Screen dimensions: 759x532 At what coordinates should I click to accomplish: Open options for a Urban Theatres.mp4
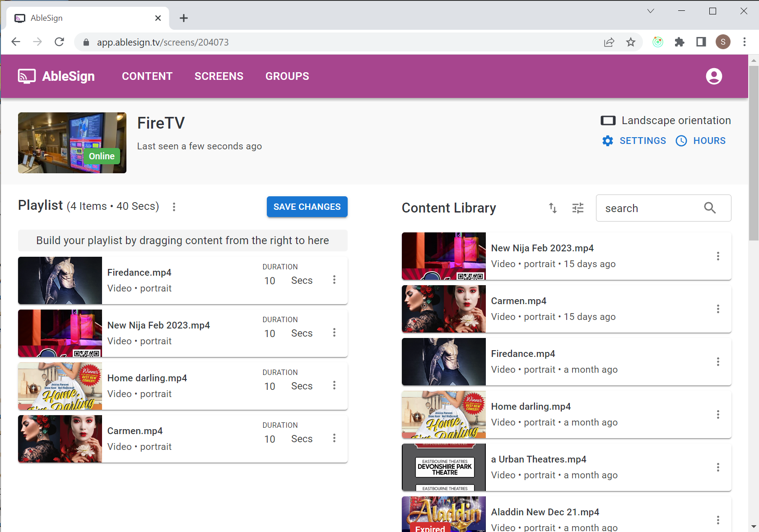click(718, 467)
